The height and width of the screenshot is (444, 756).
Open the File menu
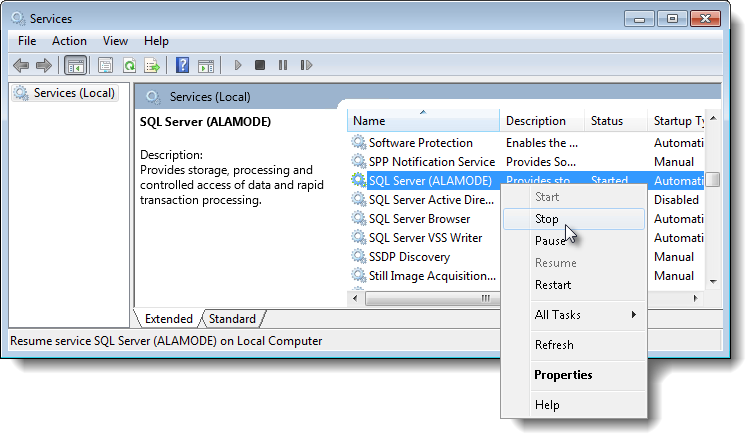(27, 41)
